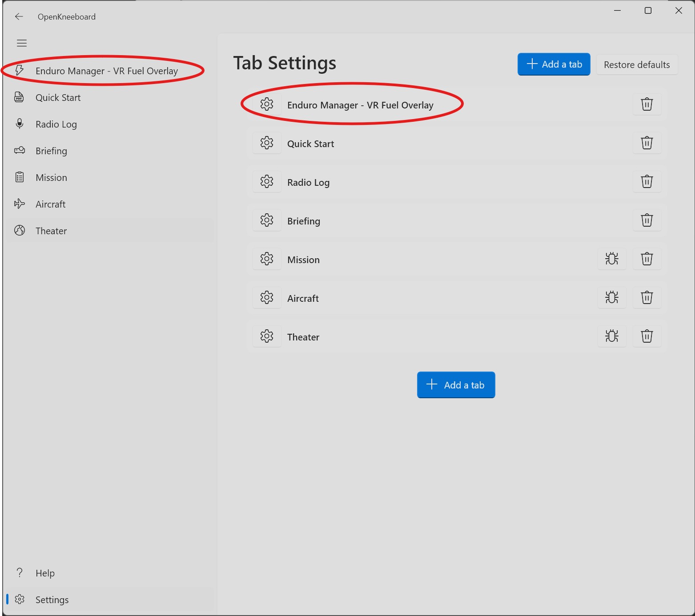This screenshot has width=695, height=616.
Task: Click the debug bug icon for Aircraft
Action: 612,298
